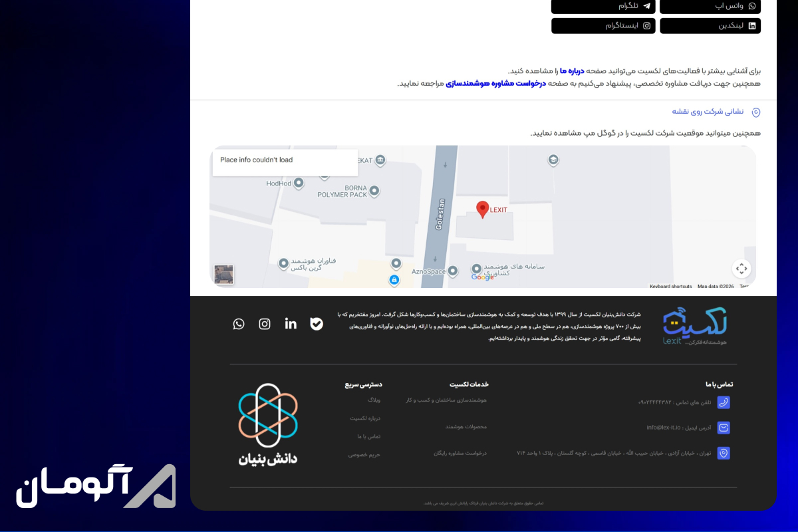798x532 pixels.
Task: Click the blue lock marker on map
Action: [394, 280]
